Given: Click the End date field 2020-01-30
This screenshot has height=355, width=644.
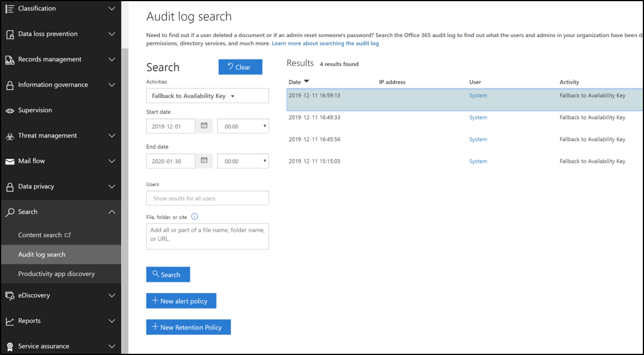Looking at the screenshot, I should coord(170,161).
